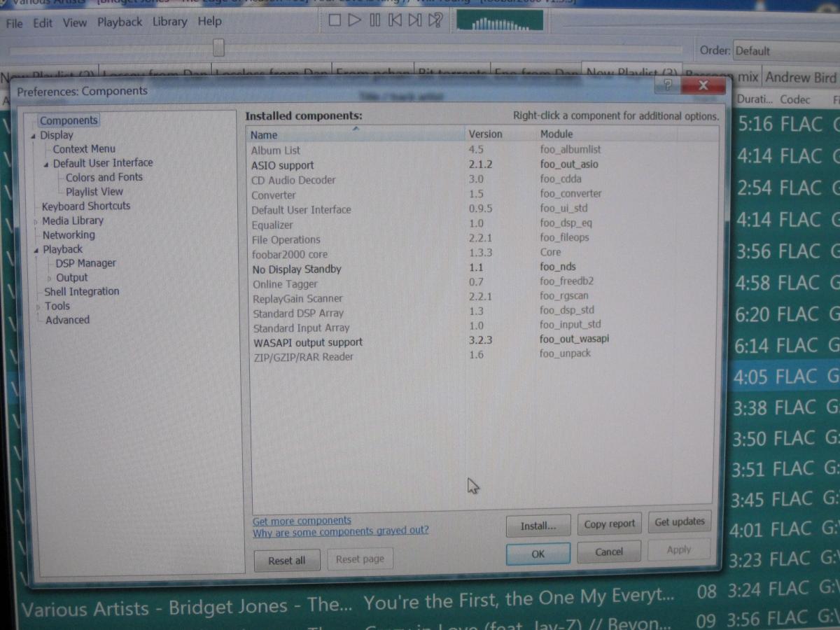Viewport: 840px width, 630px height.
Task: Expand the Media Library tree node
Action: point(36,221)
